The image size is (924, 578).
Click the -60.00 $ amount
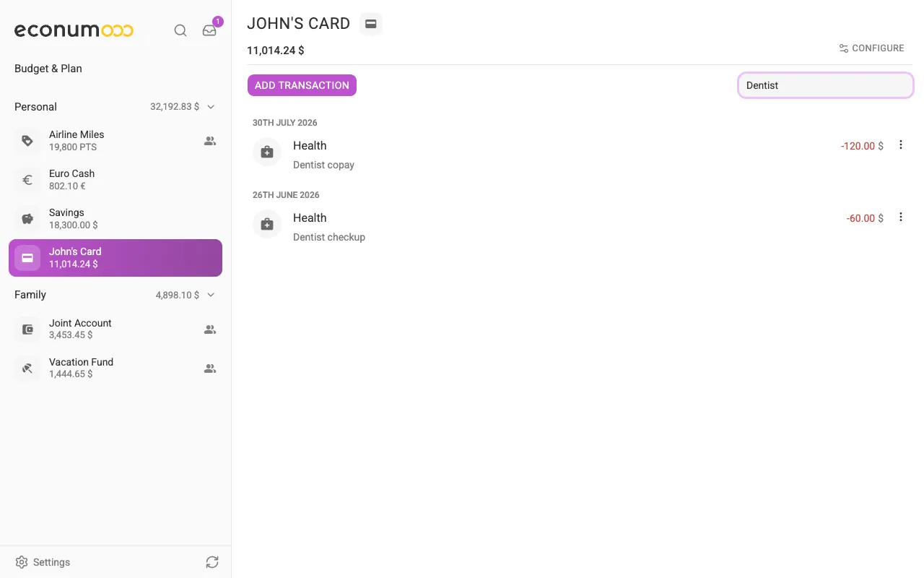(x=865, y=218)
